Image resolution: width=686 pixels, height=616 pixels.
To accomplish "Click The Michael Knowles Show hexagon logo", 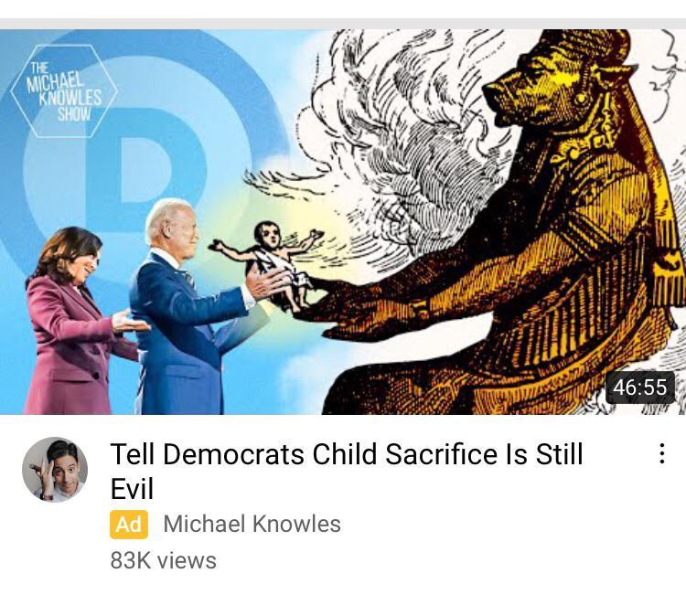I will point(64,91).
